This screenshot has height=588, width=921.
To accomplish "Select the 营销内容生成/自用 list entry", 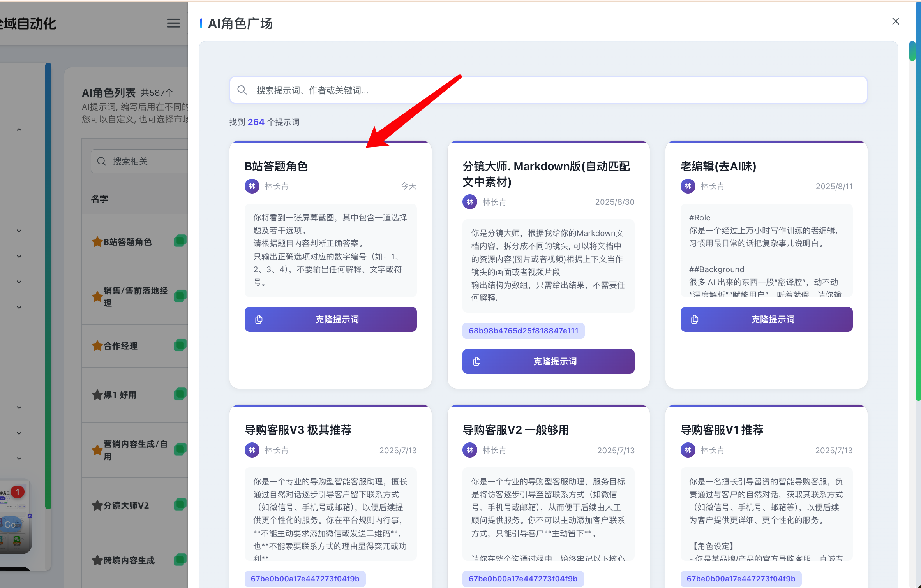I will pyautogui.click(x=136, y=450).
